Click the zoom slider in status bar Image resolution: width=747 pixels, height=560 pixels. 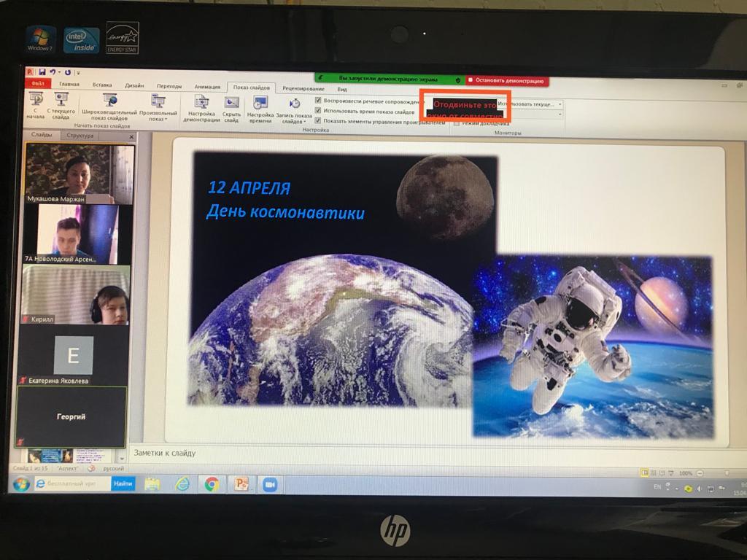coord(726,473)
